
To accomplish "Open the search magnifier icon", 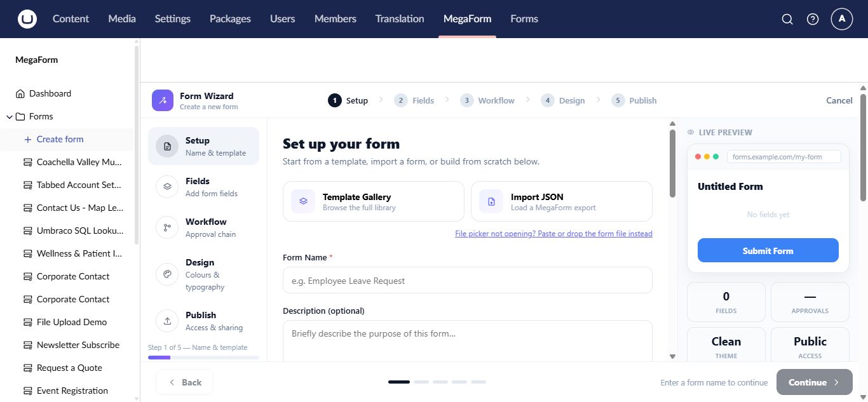I will click(x=787, y=19).
